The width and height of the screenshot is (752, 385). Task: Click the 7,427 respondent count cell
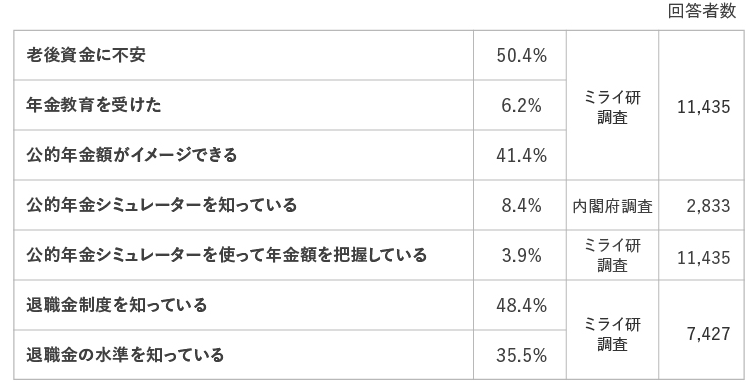(701, 330)
